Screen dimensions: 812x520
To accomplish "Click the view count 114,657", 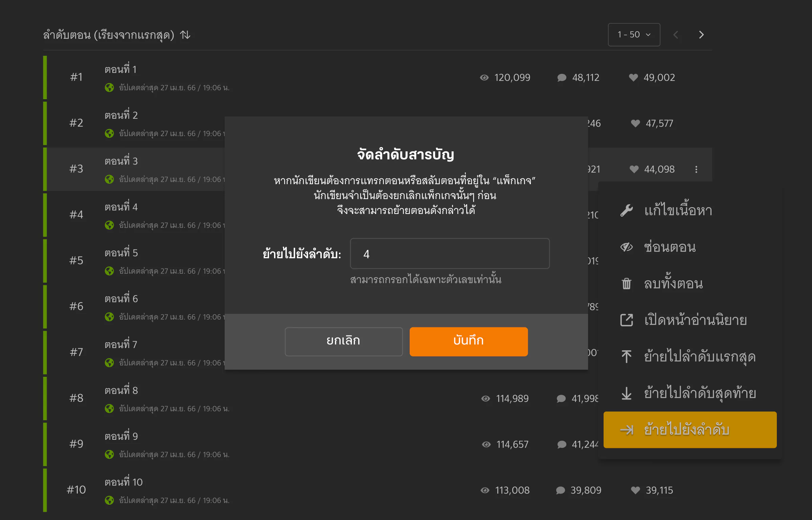I will coord(512,445).
